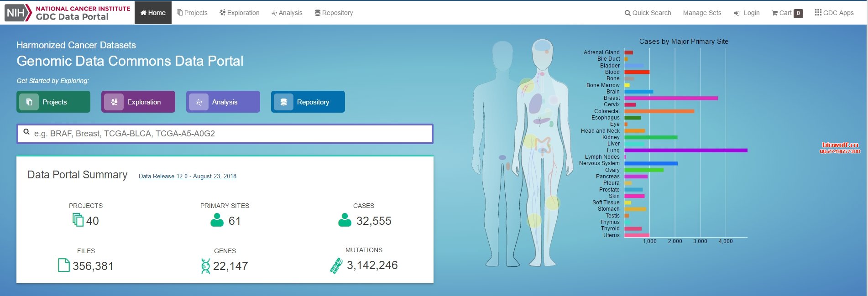
Task: Click the gene and project search field
Action: pos(225,134)
